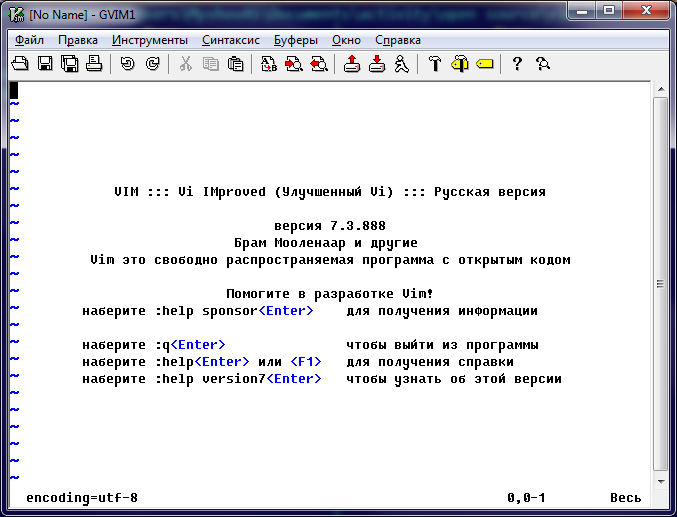Click the Search help icon
The width and height of the screenshot is (677, 517).
[542, 64]
